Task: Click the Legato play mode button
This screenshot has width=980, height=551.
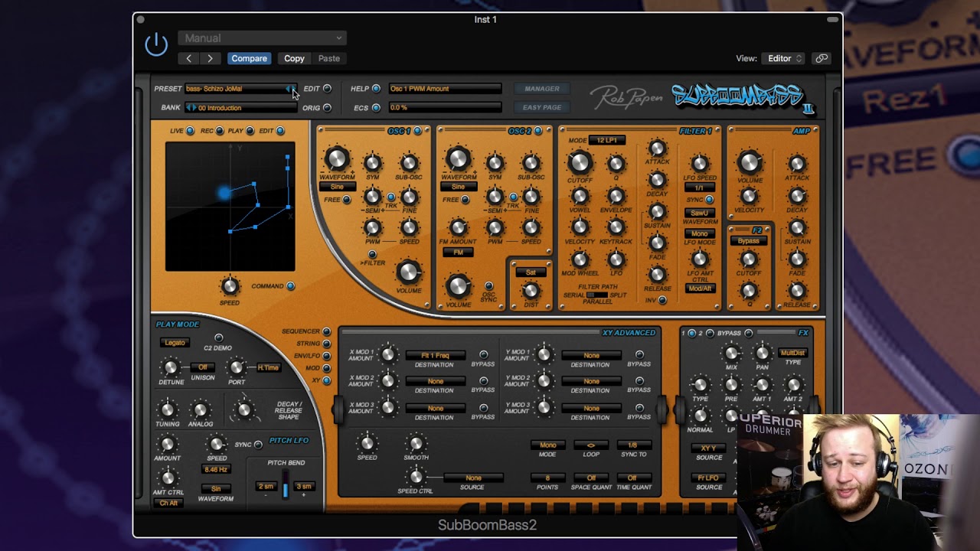Action: (x=175, y=343)
